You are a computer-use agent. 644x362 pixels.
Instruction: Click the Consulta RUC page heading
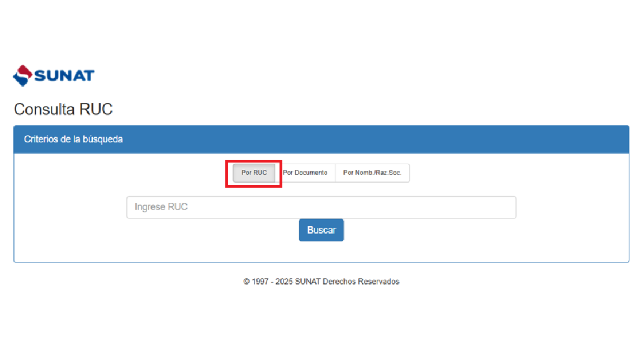point(63,109)
